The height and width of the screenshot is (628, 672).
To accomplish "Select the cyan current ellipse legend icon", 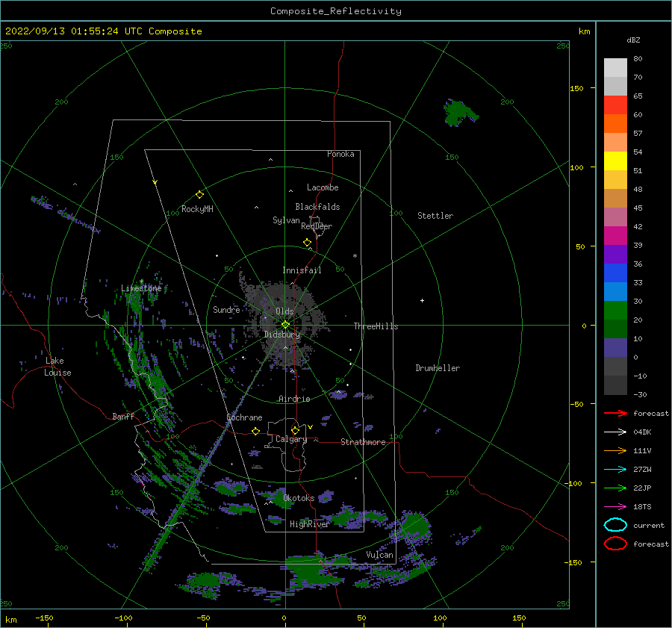I will (x=615, y=525).
